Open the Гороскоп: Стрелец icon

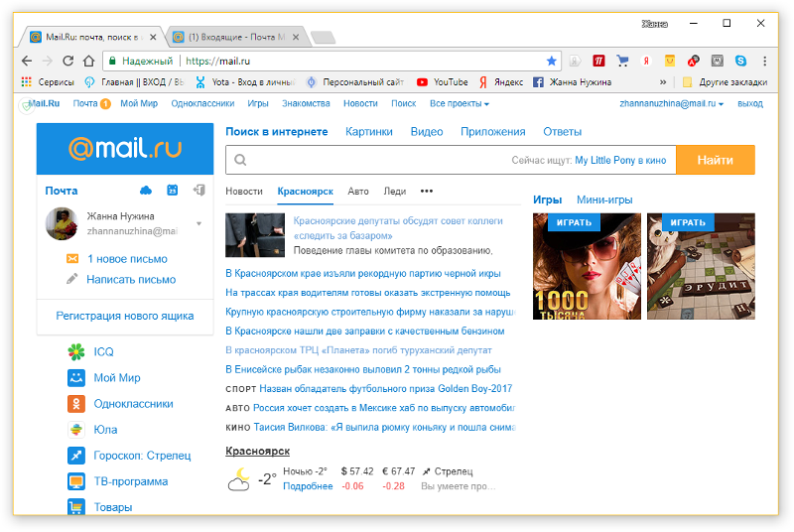coord(76,456)
